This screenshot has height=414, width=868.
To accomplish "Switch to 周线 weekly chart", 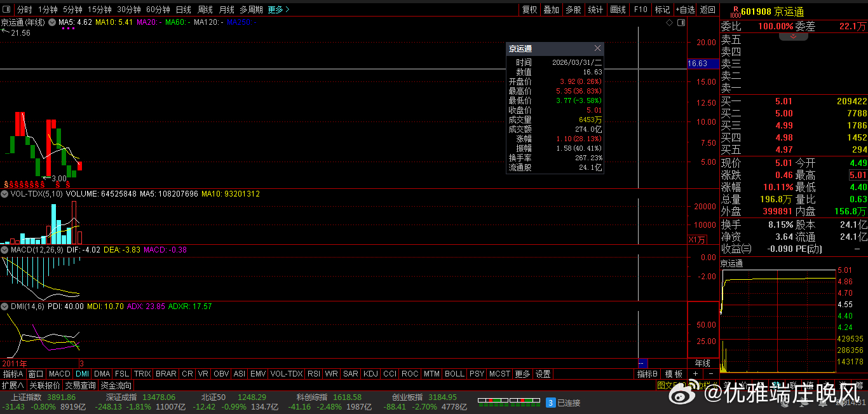I will coord(205,10).
